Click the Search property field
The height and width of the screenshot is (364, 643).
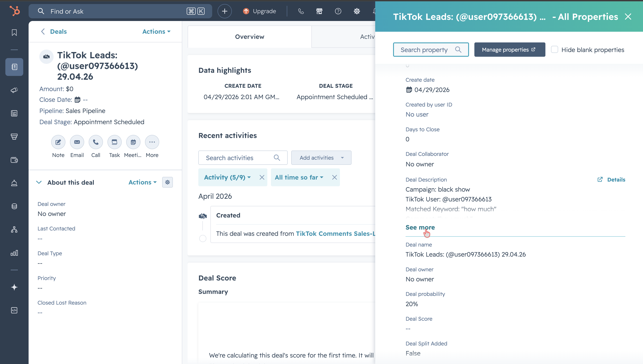[x=431, y=50]
